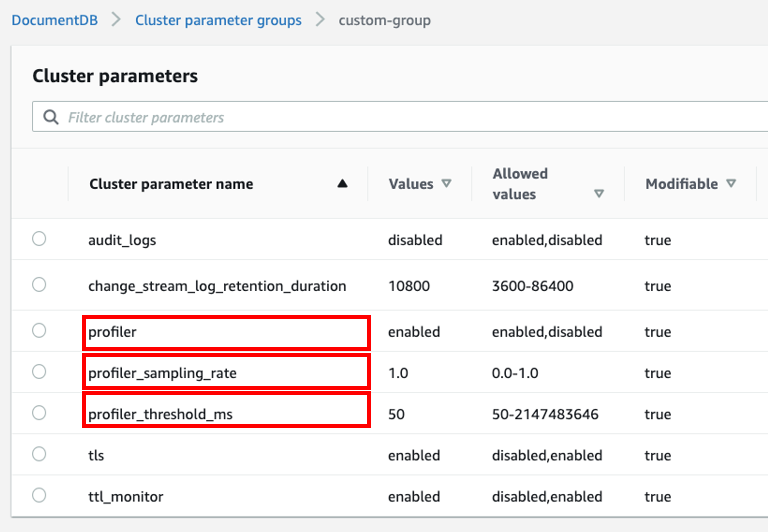Click the profiler parameter name cell
The image size is (768, 532).
coord(112,331)
